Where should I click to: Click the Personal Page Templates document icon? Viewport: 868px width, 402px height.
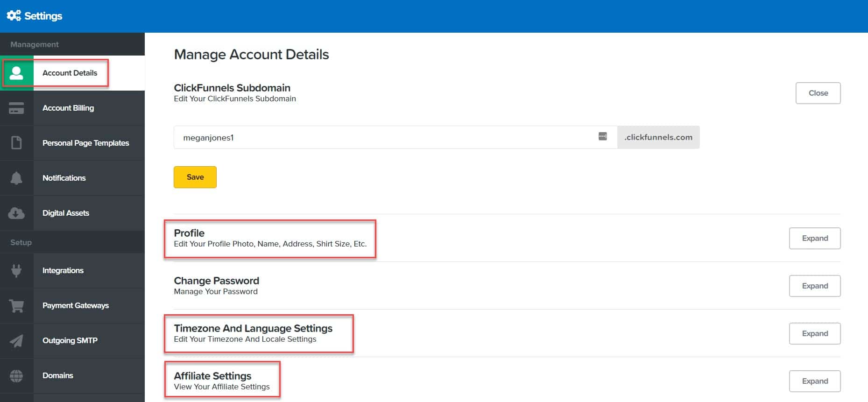[16, 143]
